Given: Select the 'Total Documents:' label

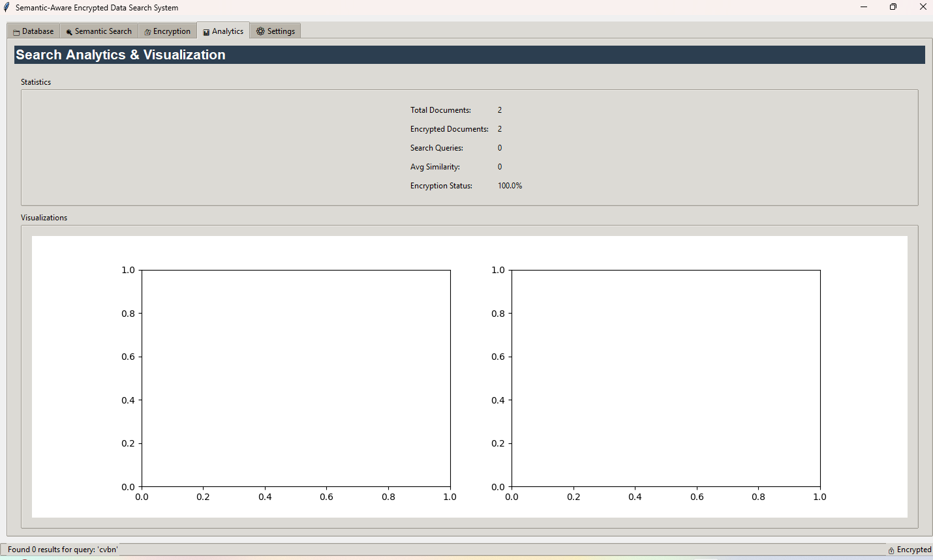Looking at the screenshot, I should 440,110.
